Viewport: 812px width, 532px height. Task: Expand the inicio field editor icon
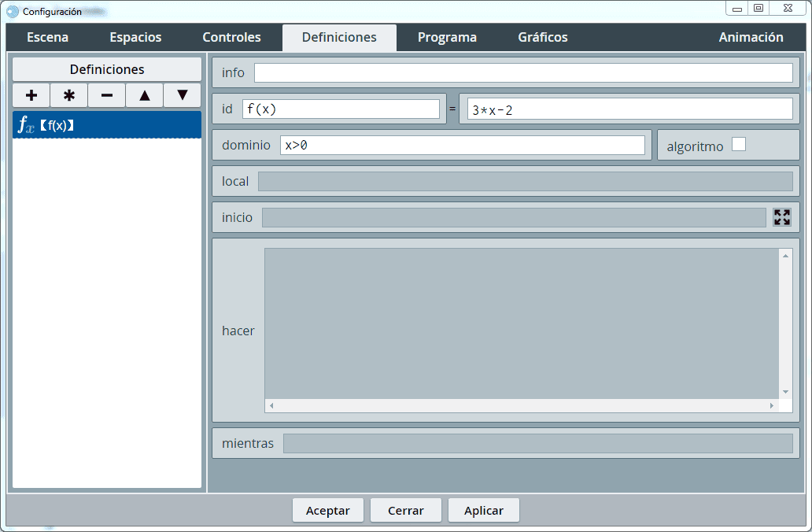[x=781, y=217]
